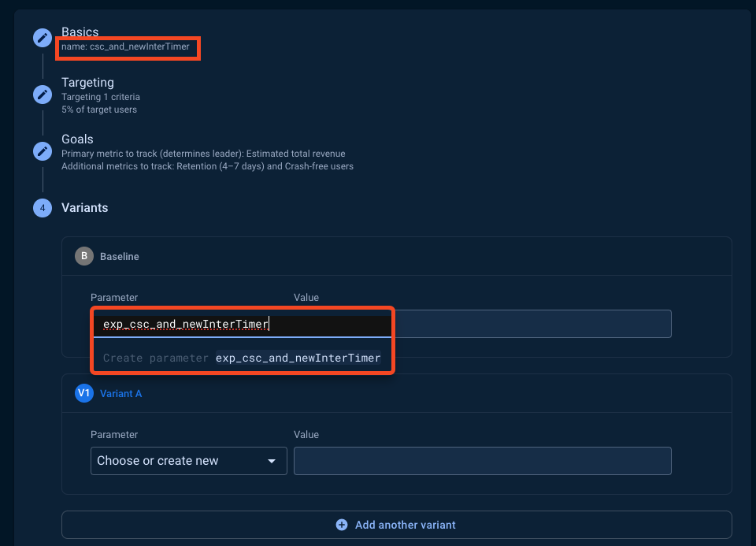756x546 pixels.
Task: Click the Targeting step heading
Action: point(87,83)
